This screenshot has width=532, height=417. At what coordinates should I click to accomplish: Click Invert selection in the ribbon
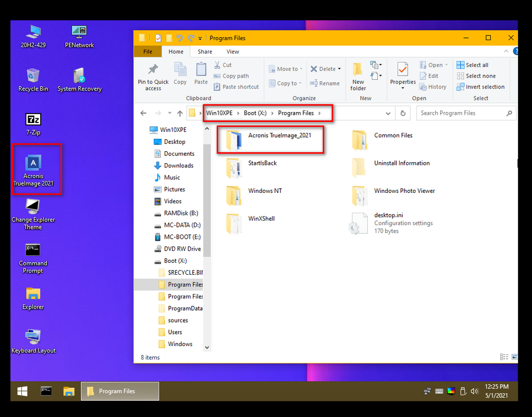[480, 87]
